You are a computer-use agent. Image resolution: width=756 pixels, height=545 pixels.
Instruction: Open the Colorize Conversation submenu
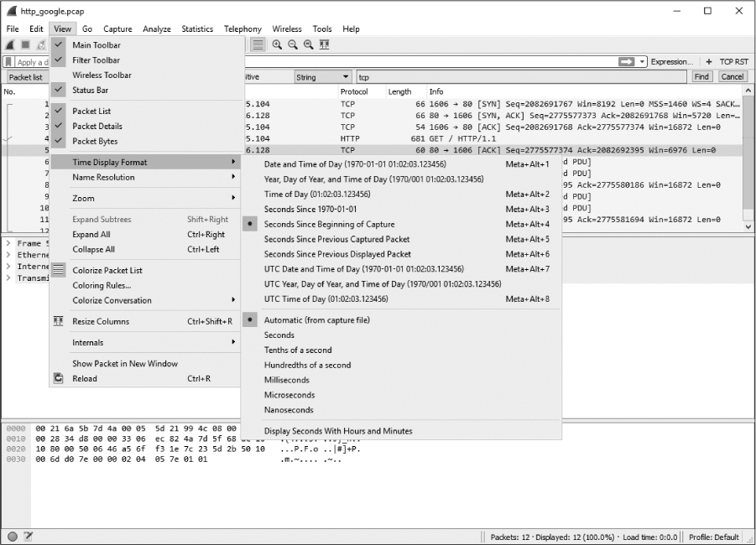112,301
